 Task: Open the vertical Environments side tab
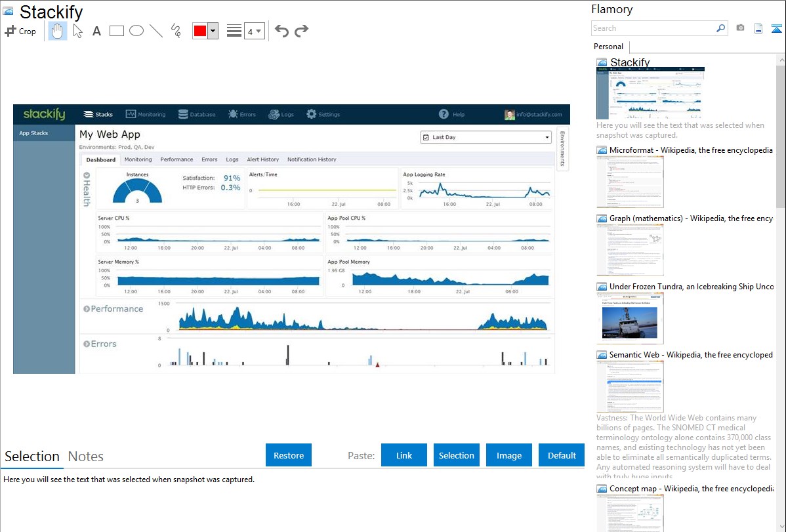[x=562, y=148]
